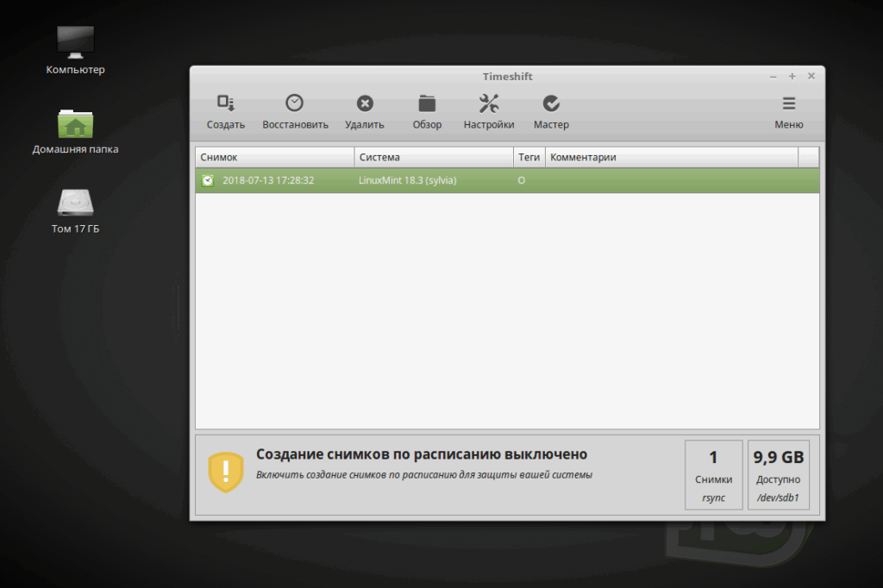883x588 pixels.
Task: Click the yellow shield warning icon
Action: point(226,472)
